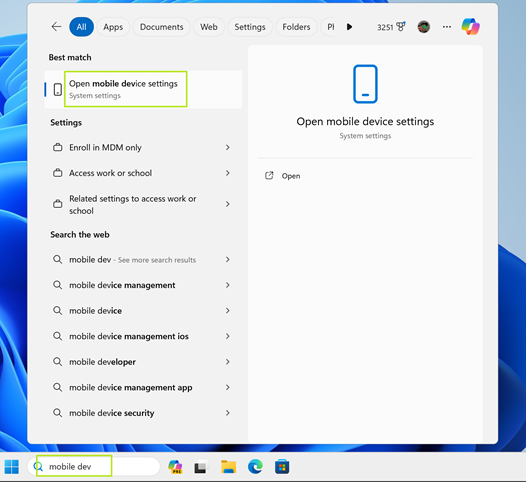
Task: Click Open in the preview pane
Action: click(x=291, y=176)
